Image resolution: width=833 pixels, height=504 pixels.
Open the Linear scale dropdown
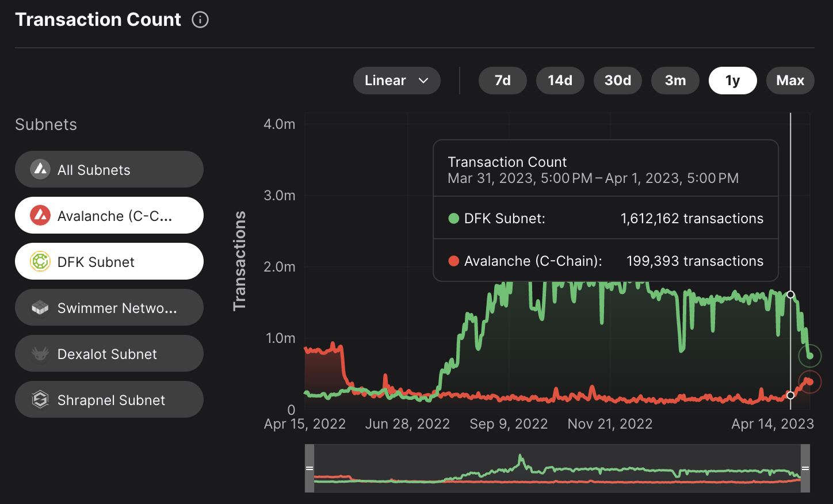[x=396, y=81]
